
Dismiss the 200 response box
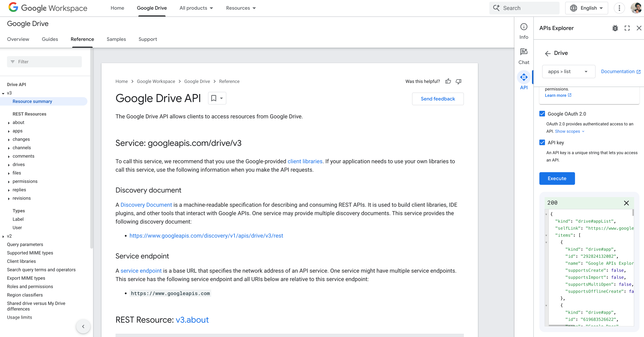pos(626,203)
